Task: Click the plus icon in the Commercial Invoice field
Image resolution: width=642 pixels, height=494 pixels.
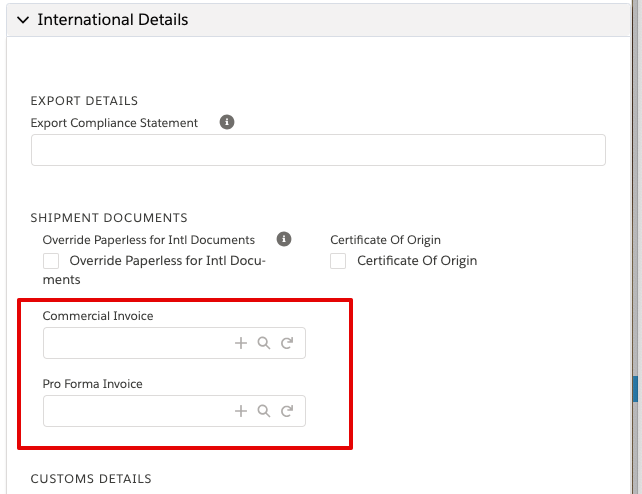Action: pos(241,343)
